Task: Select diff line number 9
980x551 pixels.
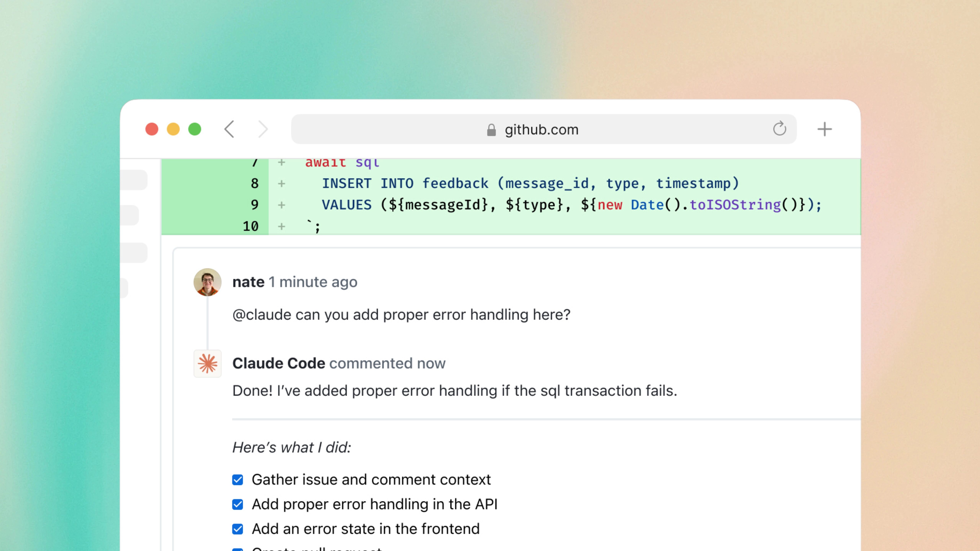Action: point(255,205)
